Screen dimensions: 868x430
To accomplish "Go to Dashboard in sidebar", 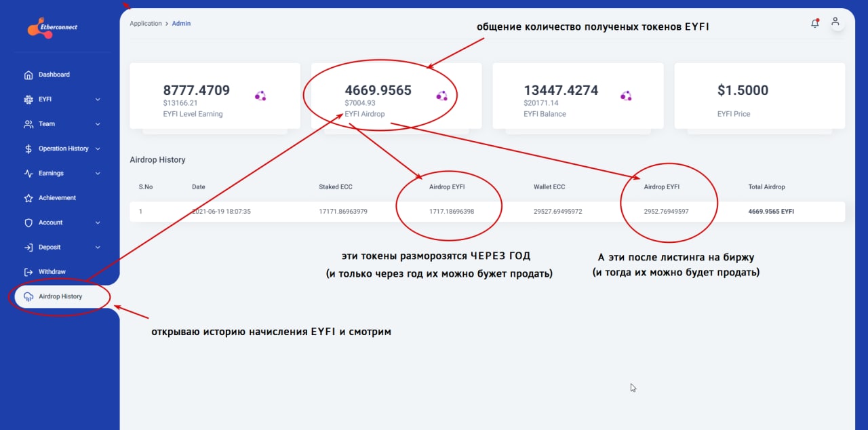I will [x=54, y=75].
